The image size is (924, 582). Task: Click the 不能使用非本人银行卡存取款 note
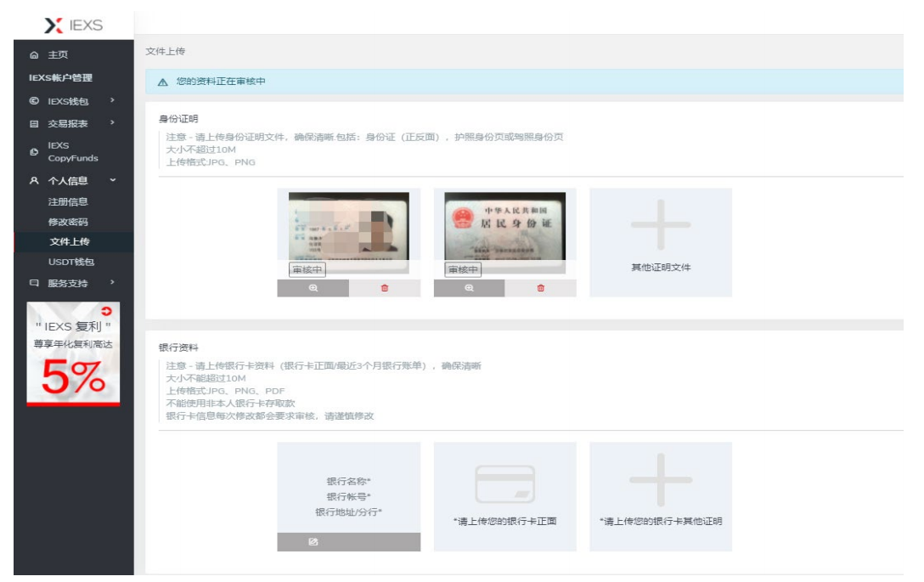(x=230, y=404)
